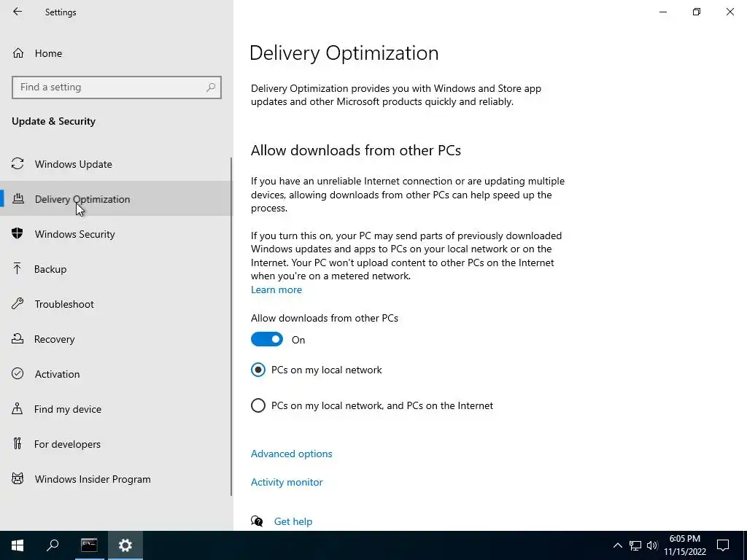Open the volume speaker tray icon
The width and height of the screenshot is (747, 560).
point(652,545)
